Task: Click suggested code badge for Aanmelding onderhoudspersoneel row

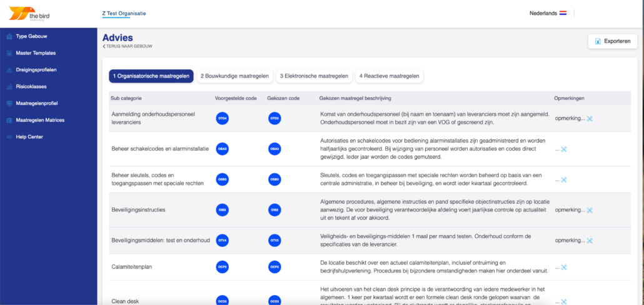Action: point(222,119)
